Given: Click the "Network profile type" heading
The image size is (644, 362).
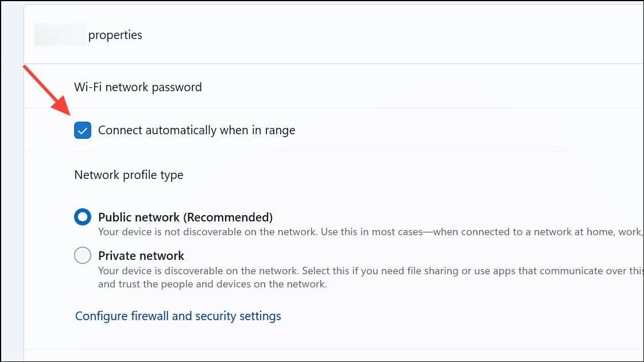Looking at the screenshot, I should 129,175.
